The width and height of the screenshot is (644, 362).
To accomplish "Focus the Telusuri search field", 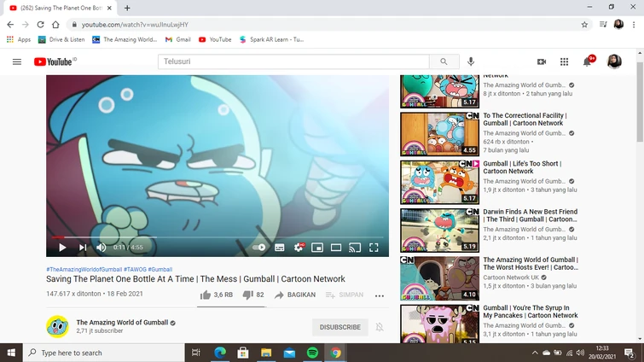I will [293, 61].
